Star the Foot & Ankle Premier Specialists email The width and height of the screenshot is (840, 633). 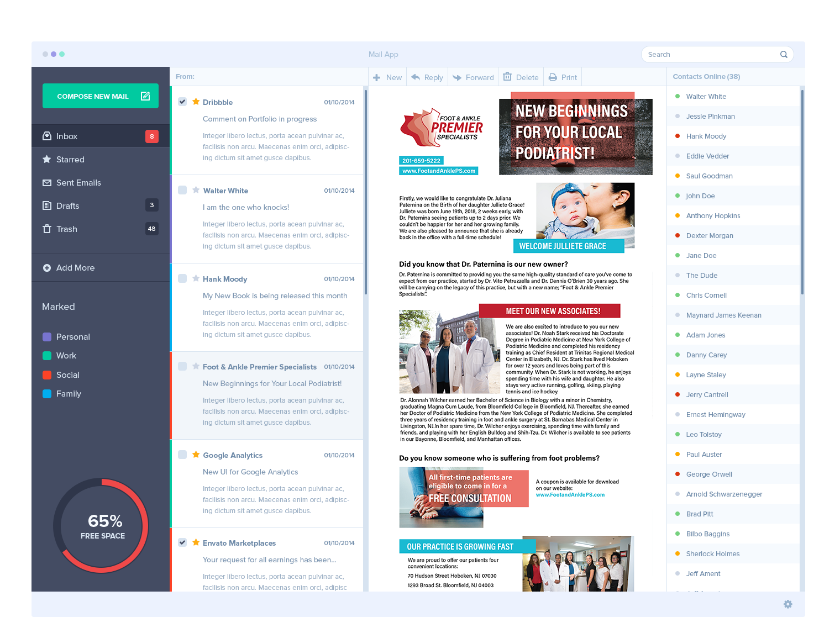(196, 366)
